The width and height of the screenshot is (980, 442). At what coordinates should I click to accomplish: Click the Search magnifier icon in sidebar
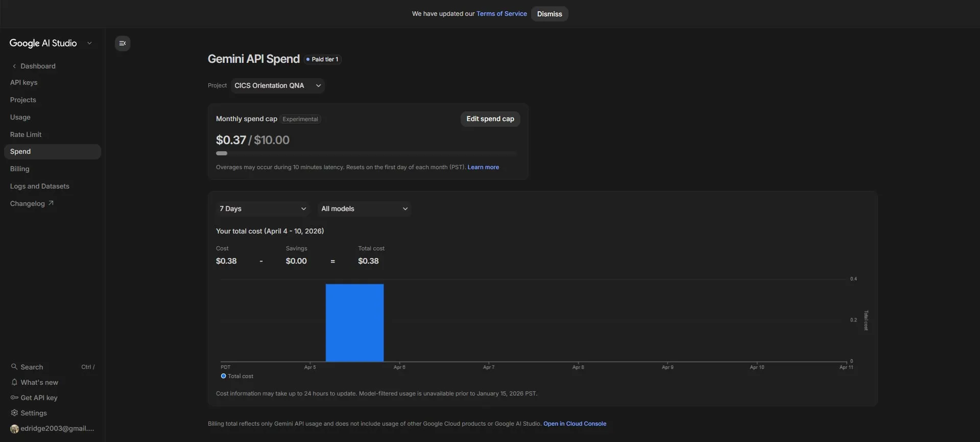14,367
